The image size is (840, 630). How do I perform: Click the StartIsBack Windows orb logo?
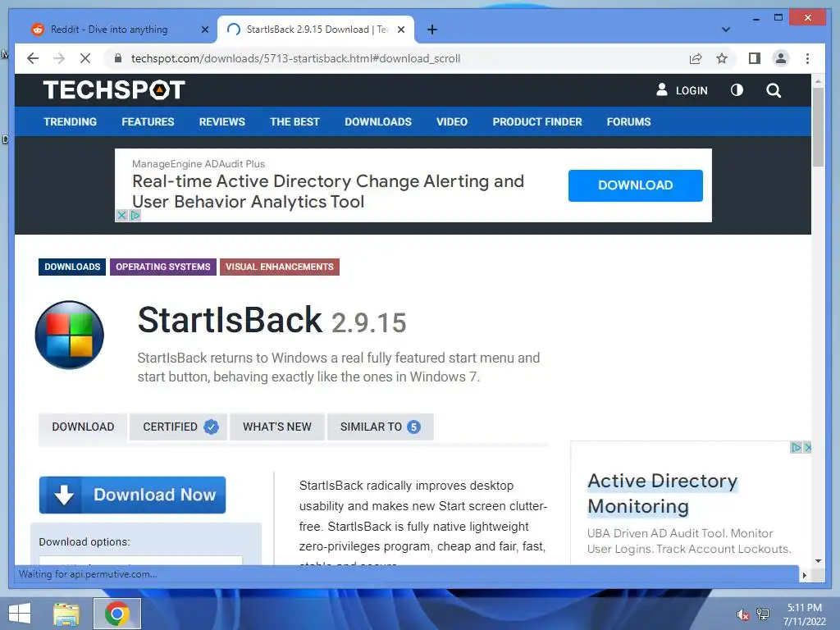point(69,335)
